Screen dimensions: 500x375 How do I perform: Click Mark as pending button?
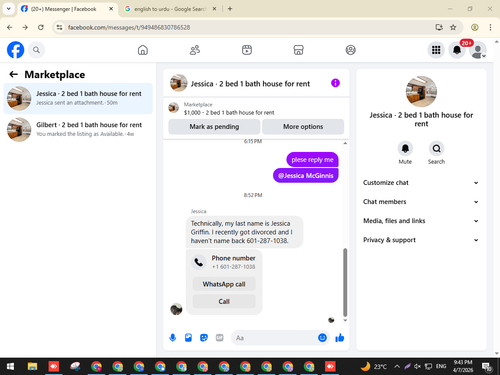click(214, 127)
